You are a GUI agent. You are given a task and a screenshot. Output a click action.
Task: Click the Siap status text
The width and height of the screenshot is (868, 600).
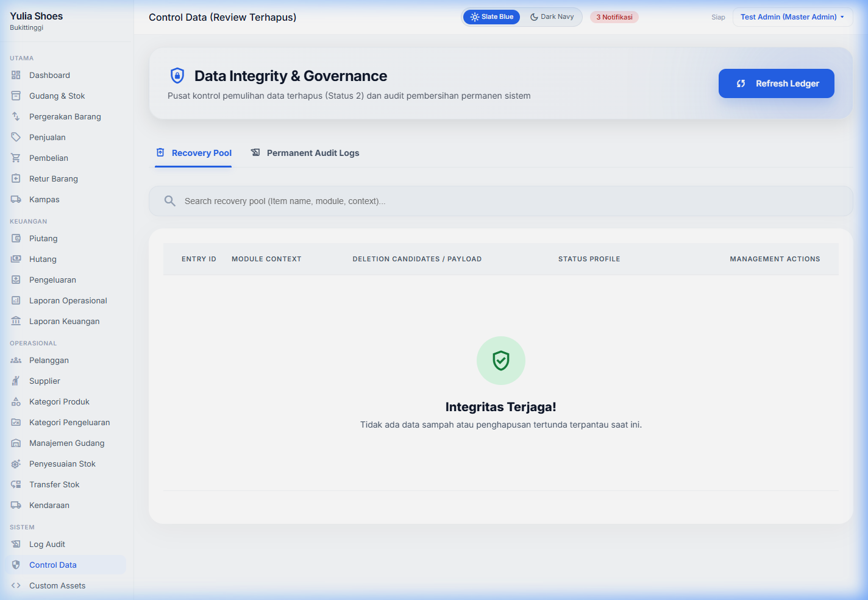pyautogui.click(x=718, y=17)
